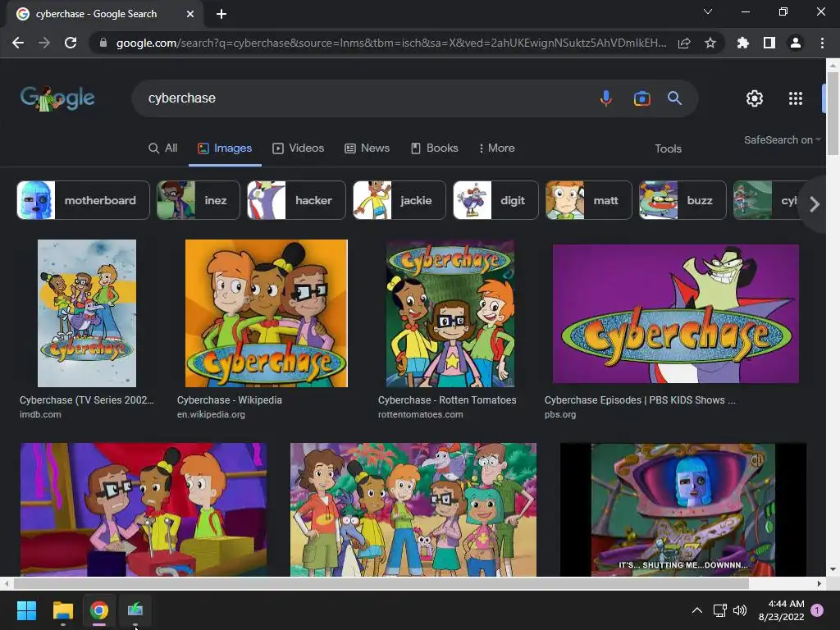
Task: Open search by image camera icon
Action: pos(641,98)
